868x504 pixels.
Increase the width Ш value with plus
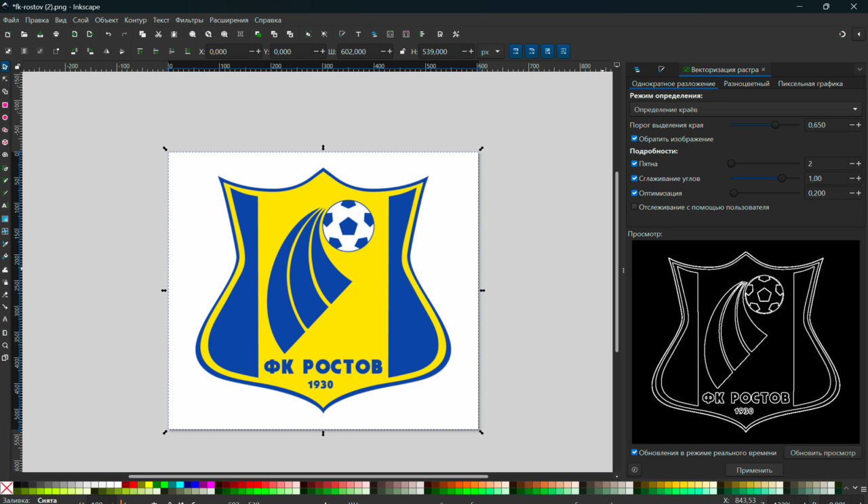pyautogui.click(x=390, y=52)
